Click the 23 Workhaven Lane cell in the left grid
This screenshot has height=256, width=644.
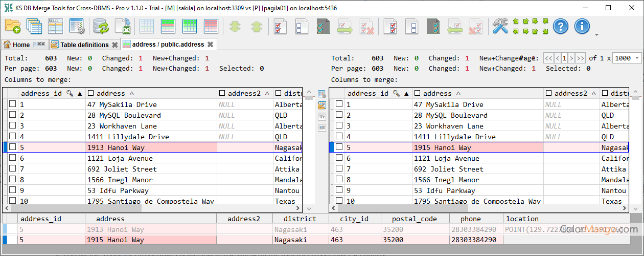click(151, 126)
